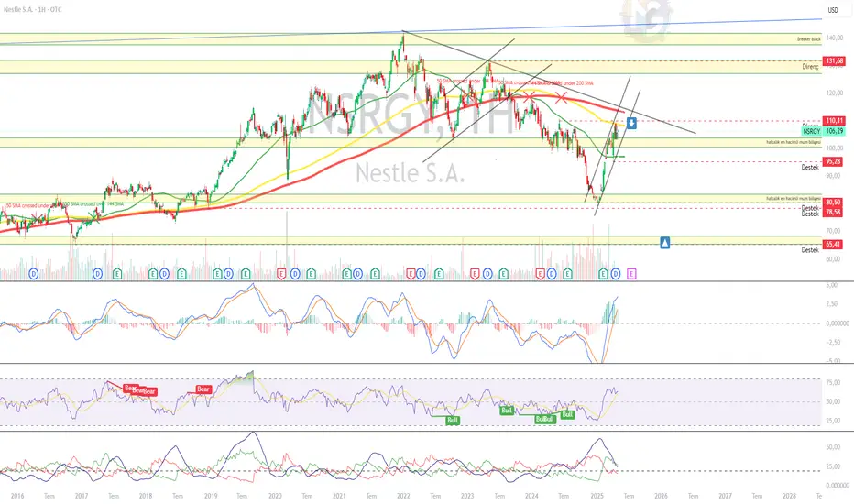This screenshot has width=854, height=504.
Task: Click the 65,41 red price label
Action: click(833, 244)
